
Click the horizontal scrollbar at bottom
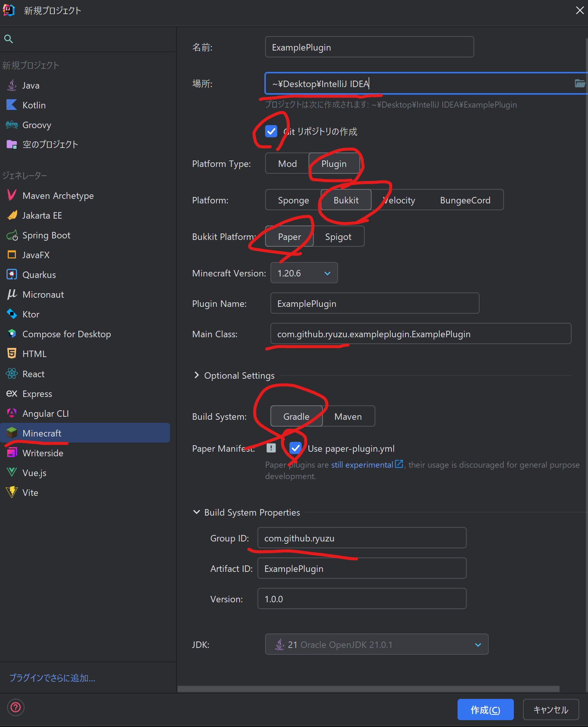[368, 689]
